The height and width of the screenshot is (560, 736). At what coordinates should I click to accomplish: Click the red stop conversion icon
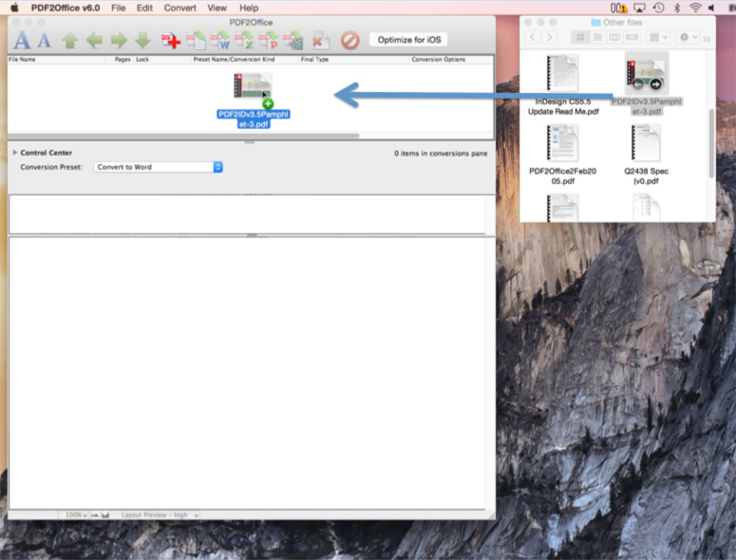(350, 40)
